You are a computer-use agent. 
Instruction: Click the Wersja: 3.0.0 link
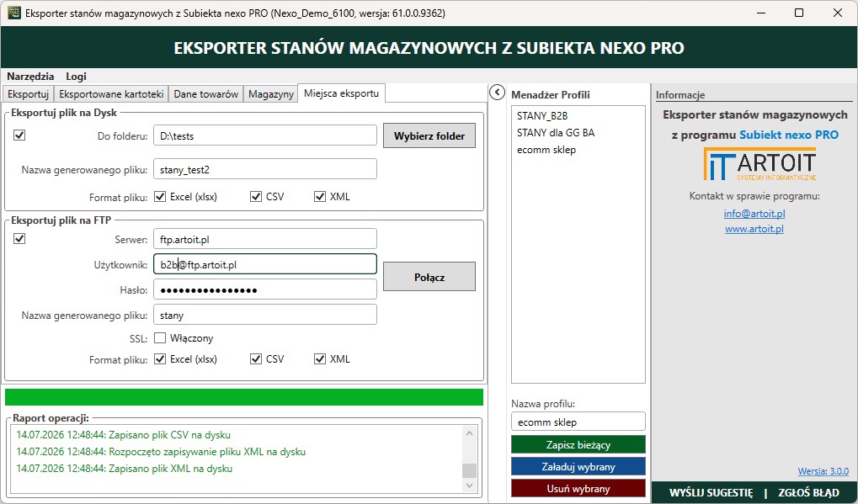click(823, 471)
